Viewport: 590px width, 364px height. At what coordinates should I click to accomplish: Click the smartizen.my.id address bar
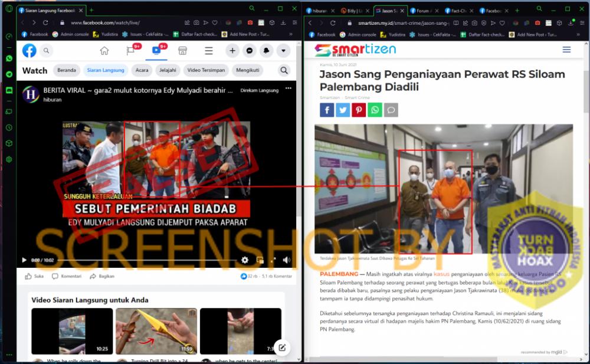coord(404,23)
